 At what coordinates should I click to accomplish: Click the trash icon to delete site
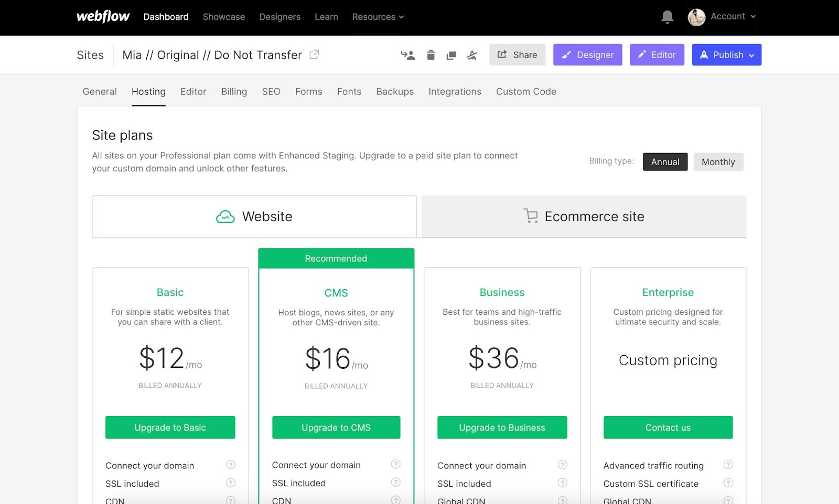pyautogui.click(x=431, y=55)
